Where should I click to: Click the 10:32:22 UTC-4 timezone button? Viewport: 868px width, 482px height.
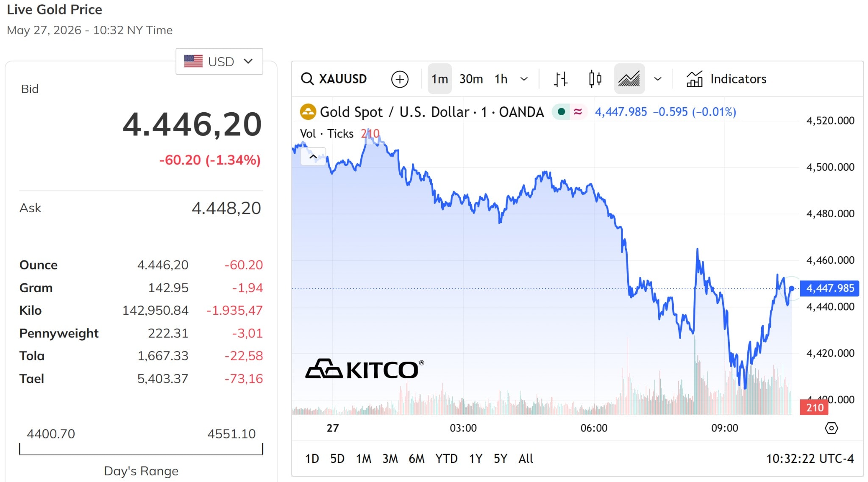pyautogui.click(x=810, y=459)
